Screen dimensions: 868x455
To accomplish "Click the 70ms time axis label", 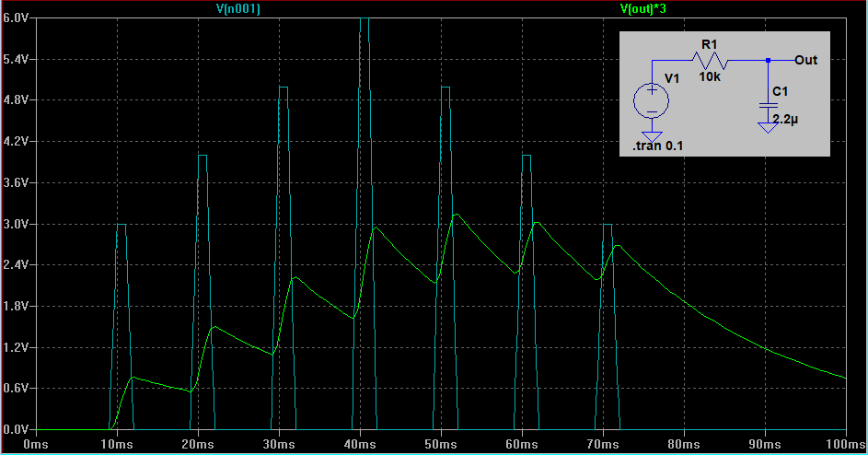I will click(x=603, y=444).
